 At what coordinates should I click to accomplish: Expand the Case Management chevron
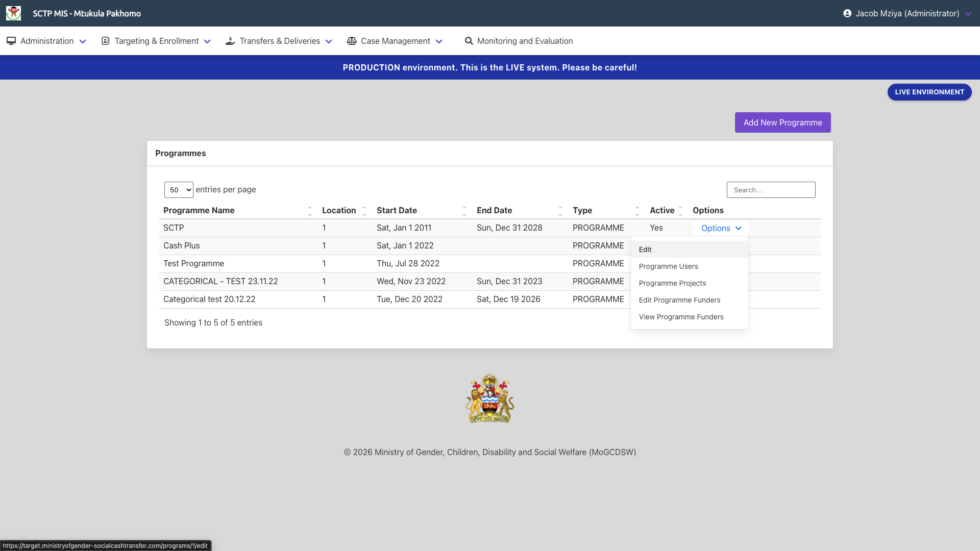click(439, 41)
